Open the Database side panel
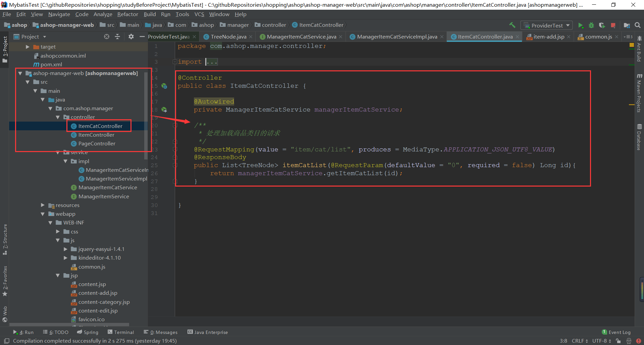The width and height of the screenshot is (644, 345). (639, 137)
